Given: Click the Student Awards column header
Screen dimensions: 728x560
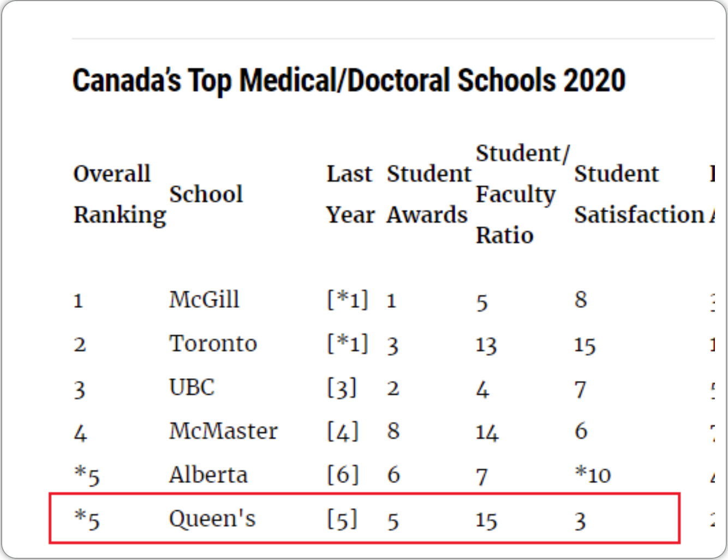Looking at the screenshot, I should coord(428,194).
